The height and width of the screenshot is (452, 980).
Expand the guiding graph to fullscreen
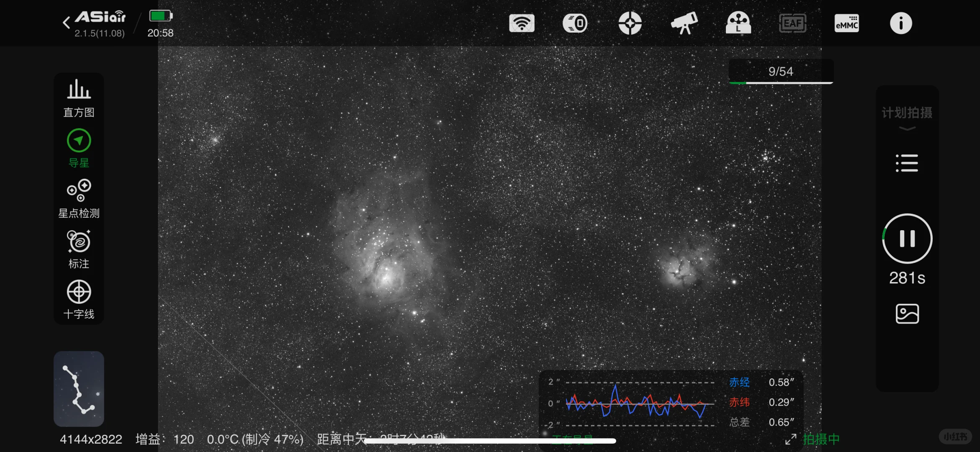coord(790,439)
